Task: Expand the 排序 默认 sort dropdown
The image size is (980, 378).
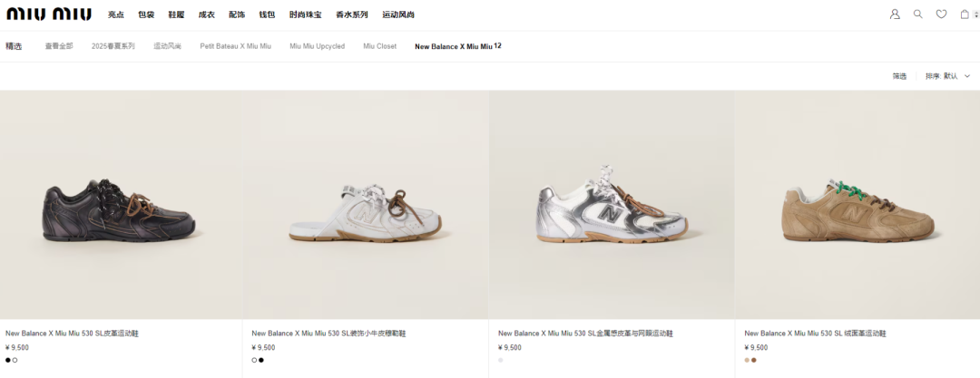Action: coord(947,76)
